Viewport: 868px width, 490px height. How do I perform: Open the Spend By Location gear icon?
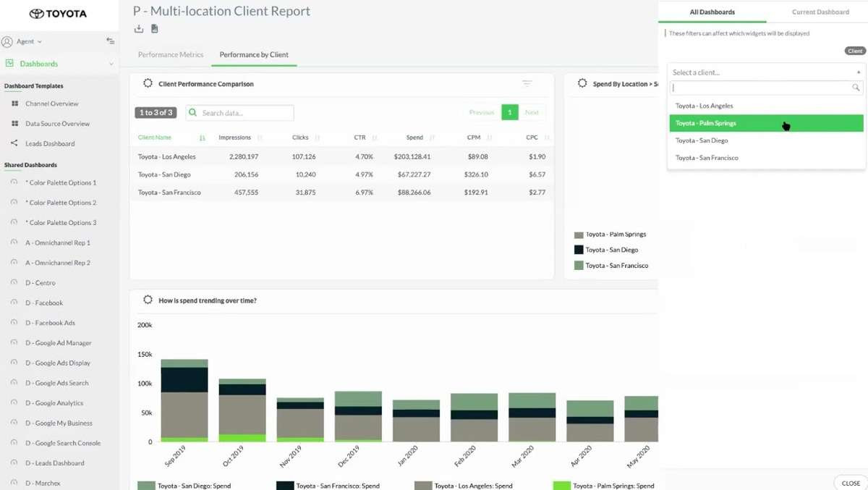pyautogui.click(x=582, y=84)
